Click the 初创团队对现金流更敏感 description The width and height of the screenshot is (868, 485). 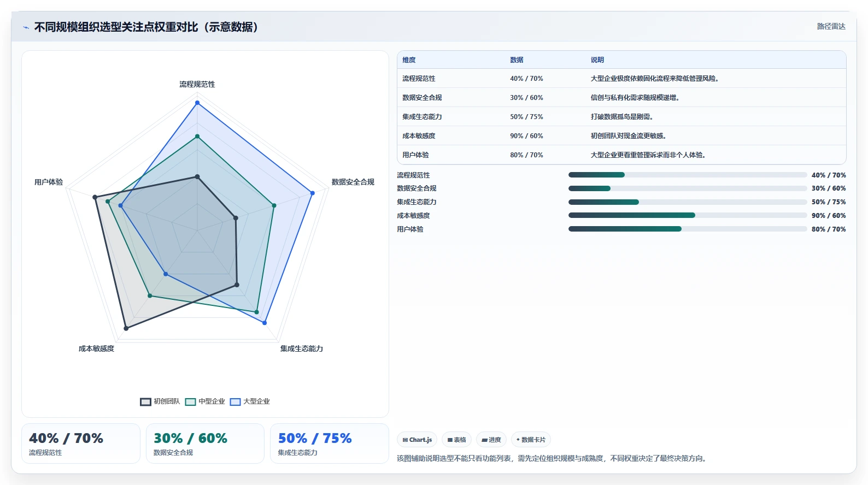[x=628, y=136]
